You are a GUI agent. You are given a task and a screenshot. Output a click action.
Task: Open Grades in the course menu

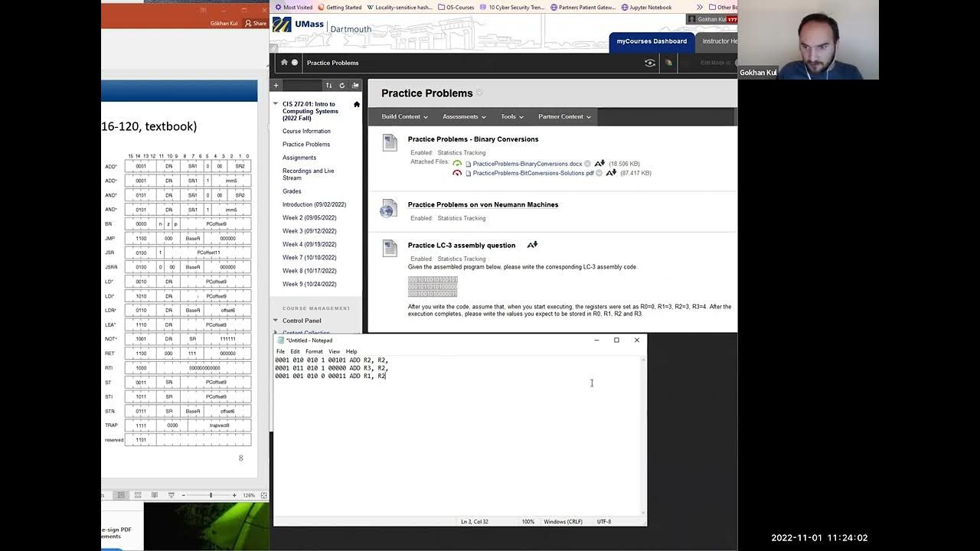pyautogui.click(x=292, y=191)
